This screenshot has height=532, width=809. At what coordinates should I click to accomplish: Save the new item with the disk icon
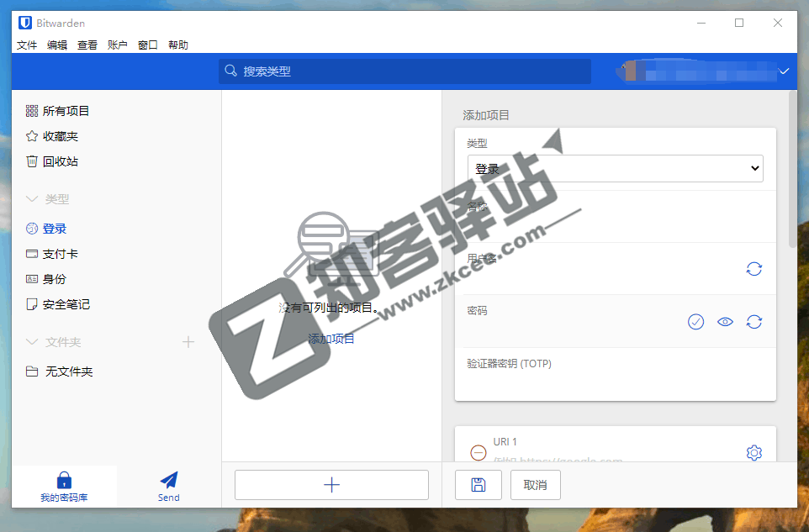(x=478, y=484)
